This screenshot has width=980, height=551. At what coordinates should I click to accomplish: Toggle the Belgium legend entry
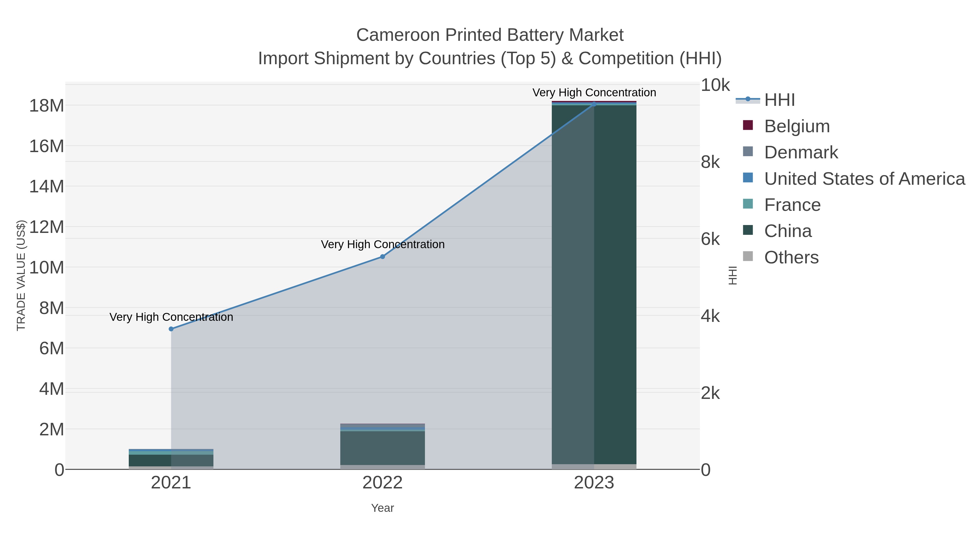[786, 126]
